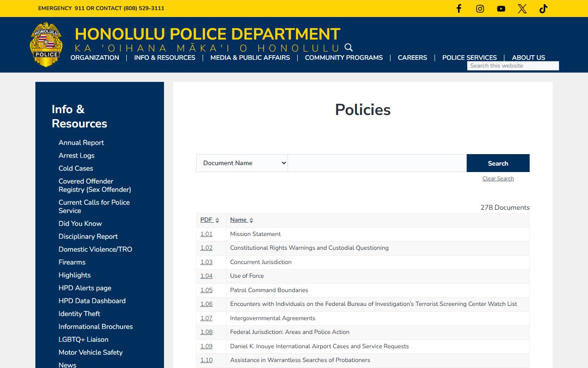Click the Clear Search link
588x368 pixels.
498,178
